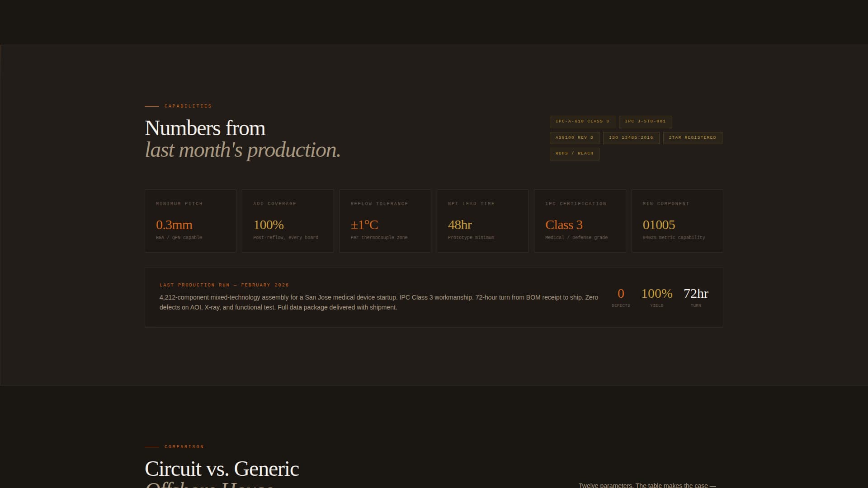Select the 72hr Turn statistic
868x488 pixels.
[x=696, y=294]
